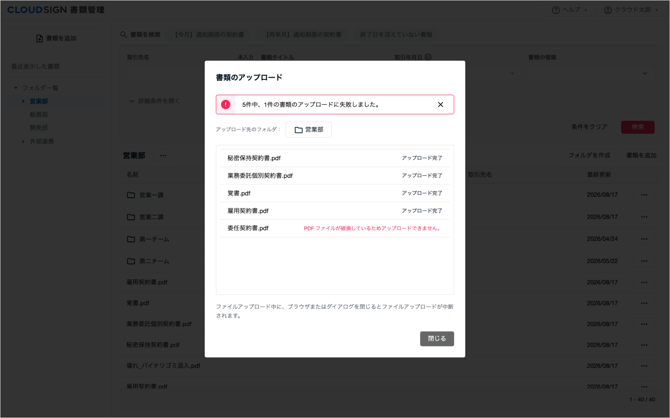Click 条件をクリア link
The width and height of the screenshot is (670, 418).
tap(589, 127)
